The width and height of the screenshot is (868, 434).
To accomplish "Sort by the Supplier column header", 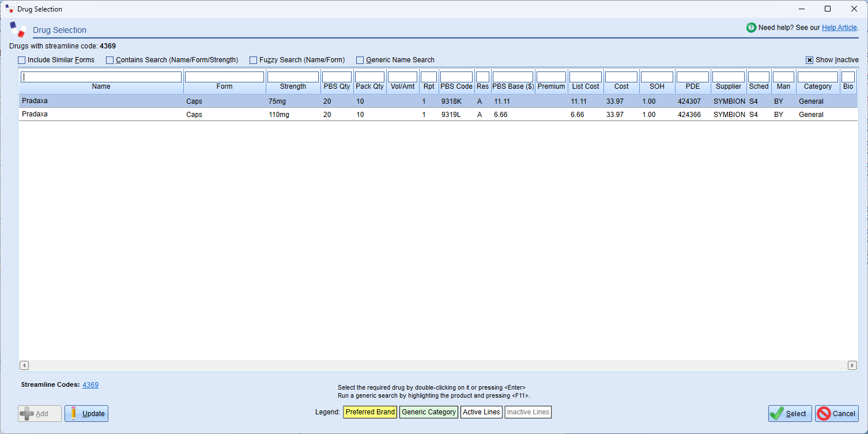I will [729, 86].
